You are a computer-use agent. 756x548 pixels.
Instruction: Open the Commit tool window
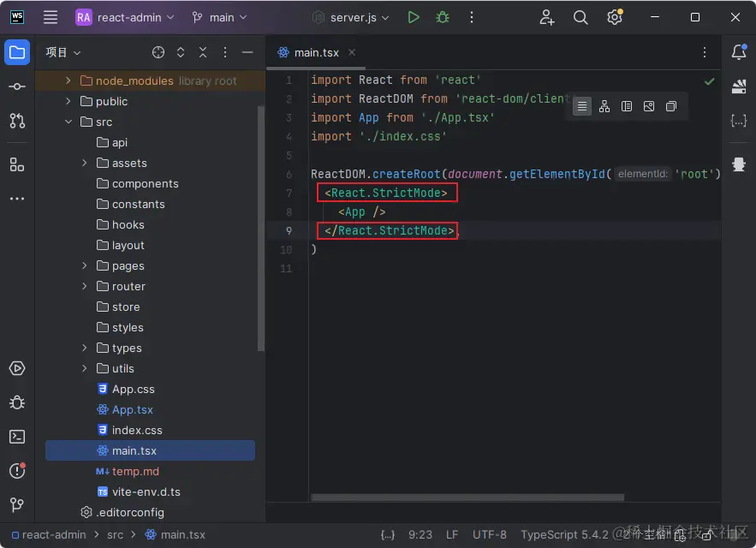[17, 86]
